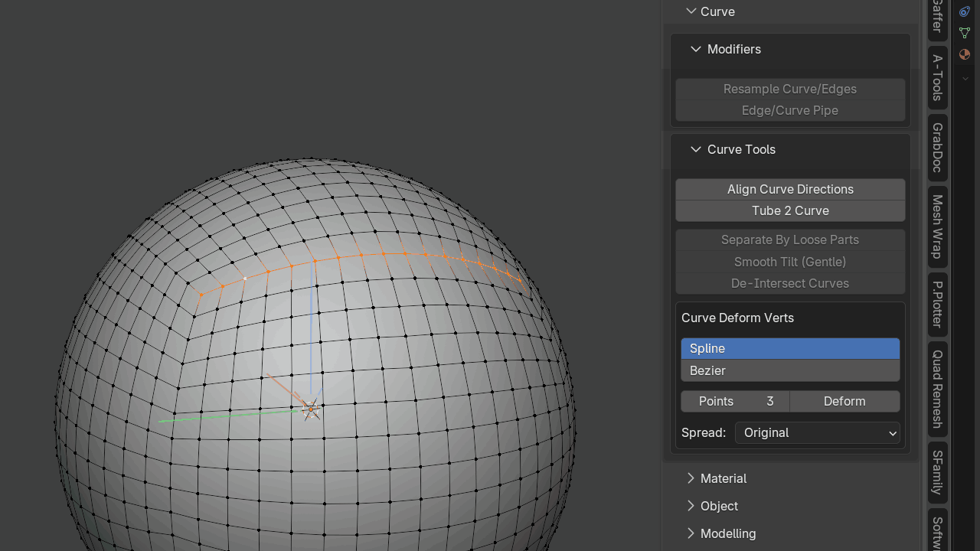
Task: Expand the Material panel
Action: coord(691,478)
